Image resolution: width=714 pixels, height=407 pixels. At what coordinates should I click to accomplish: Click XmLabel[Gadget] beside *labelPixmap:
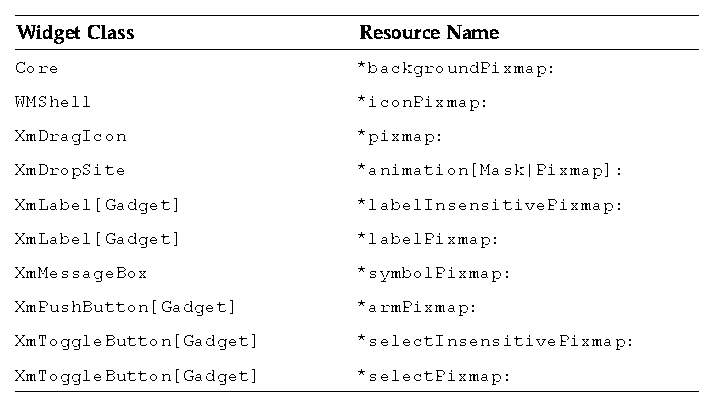pyautogui.click(x=98, y=239)
